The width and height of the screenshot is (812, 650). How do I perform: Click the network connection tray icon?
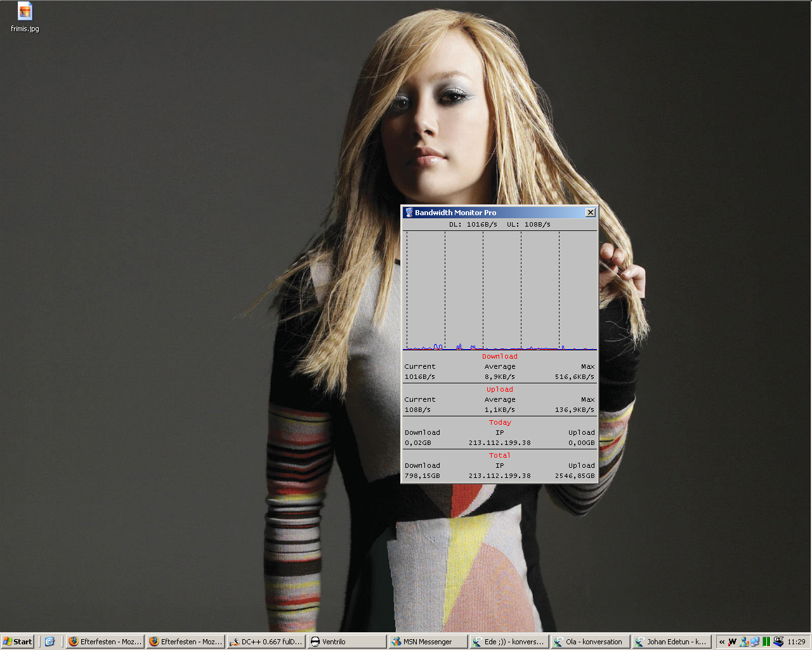pyautogui.click(x=755, y=642)
